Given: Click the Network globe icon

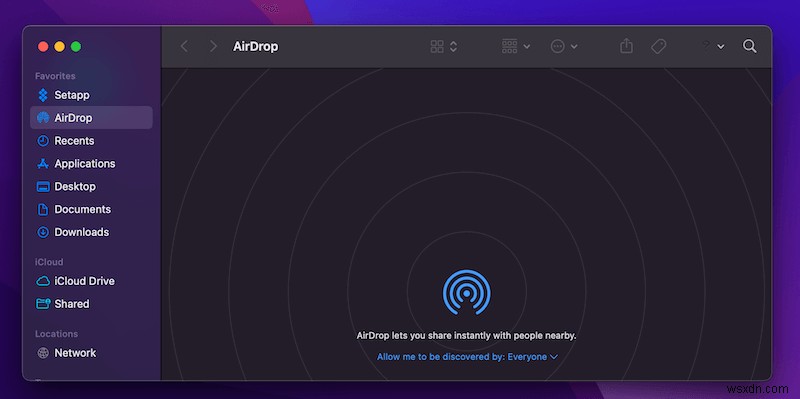Looking at the screenshot, I should point(43,353).
